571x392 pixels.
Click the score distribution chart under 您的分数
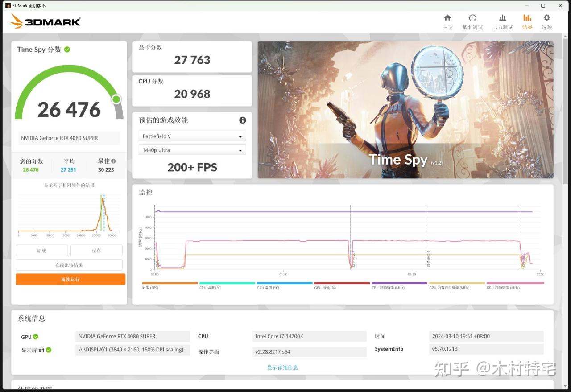coord(69,216)
